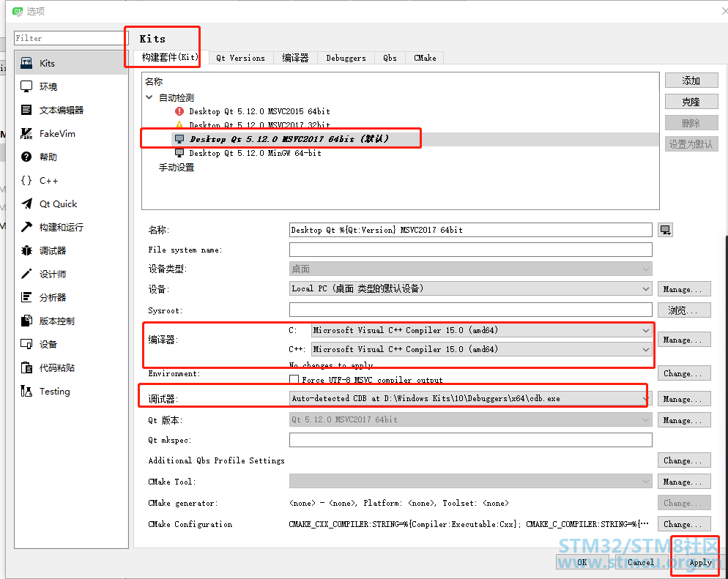Expand the 设备 Local PC dropdown

tap(470, 288)
